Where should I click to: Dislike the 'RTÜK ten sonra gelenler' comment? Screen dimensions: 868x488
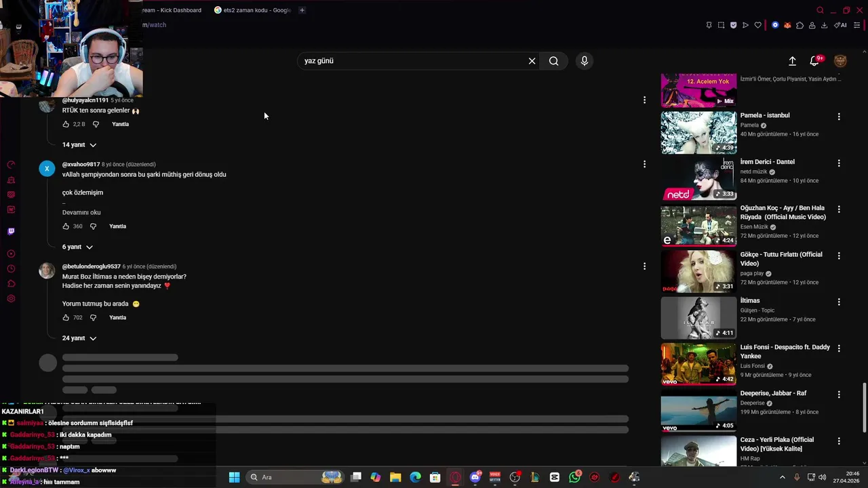pyautogui.click(x=96, y=124)
